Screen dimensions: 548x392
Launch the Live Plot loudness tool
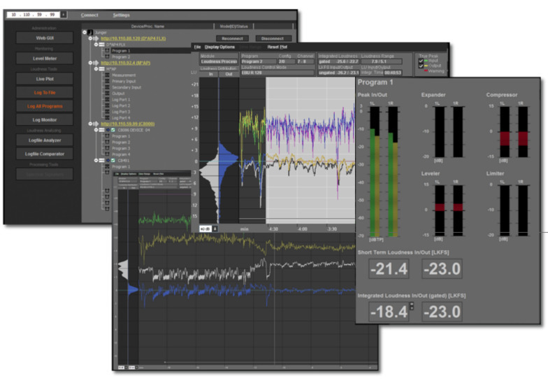45,79
